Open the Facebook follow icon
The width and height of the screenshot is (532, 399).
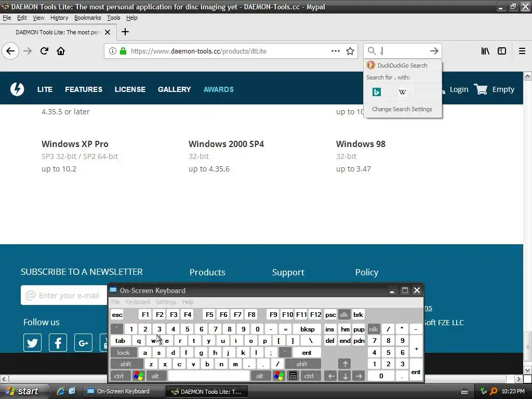point(58,343)
